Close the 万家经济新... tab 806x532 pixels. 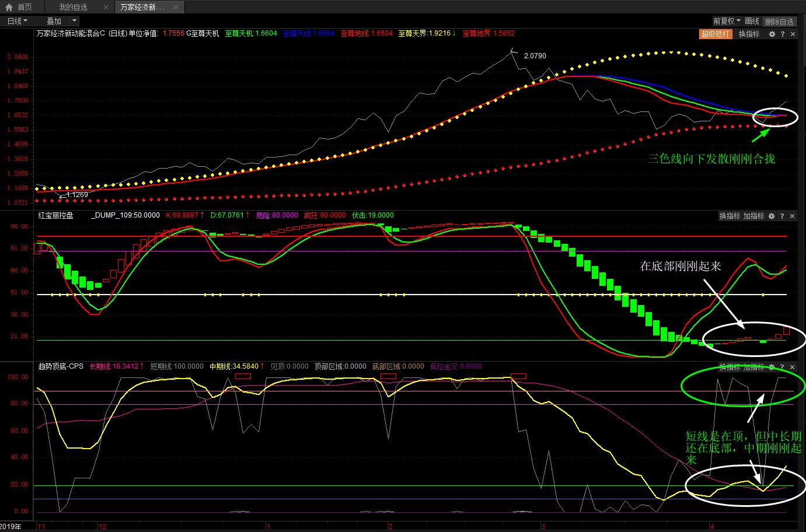[x=176, y=7]
